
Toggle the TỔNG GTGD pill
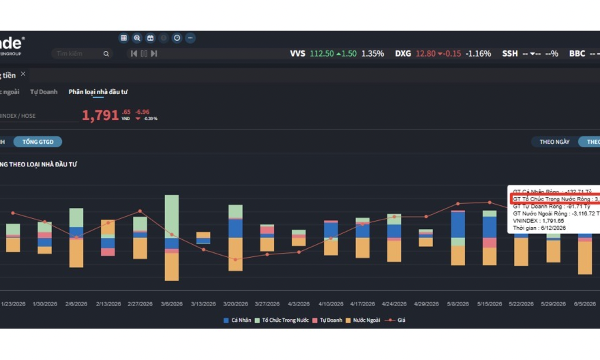click(x=38, y=142)
